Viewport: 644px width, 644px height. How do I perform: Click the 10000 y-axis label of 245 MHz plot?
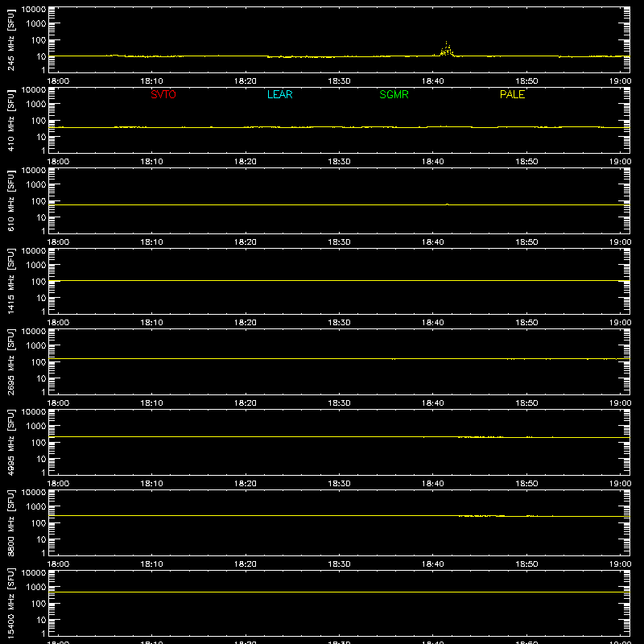(x=34, y=10)
